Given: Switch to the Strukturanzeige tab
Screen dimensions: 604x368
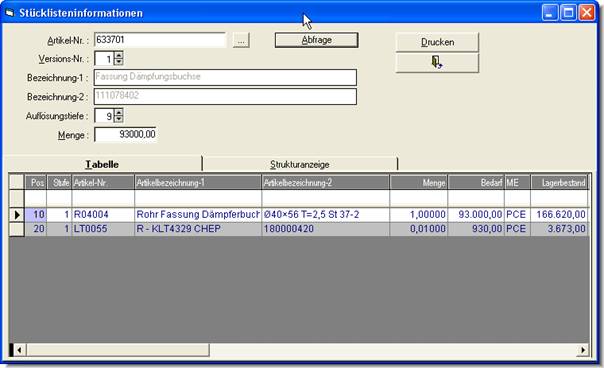Looking at the screenshot, I should coord(300,165).
